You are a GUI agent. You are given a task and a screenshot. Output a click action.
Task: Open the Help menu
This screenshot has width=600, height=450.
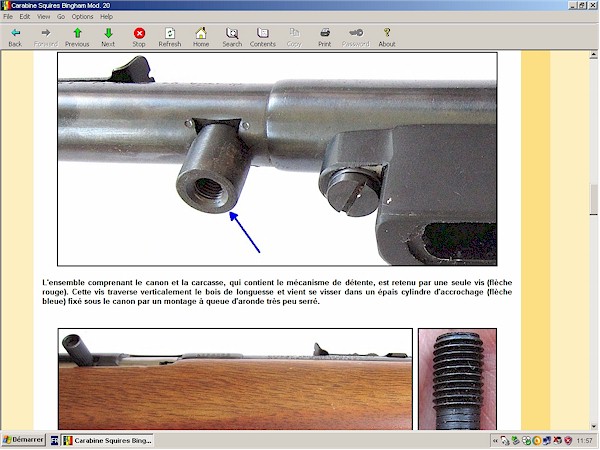[x=106, y=16]
